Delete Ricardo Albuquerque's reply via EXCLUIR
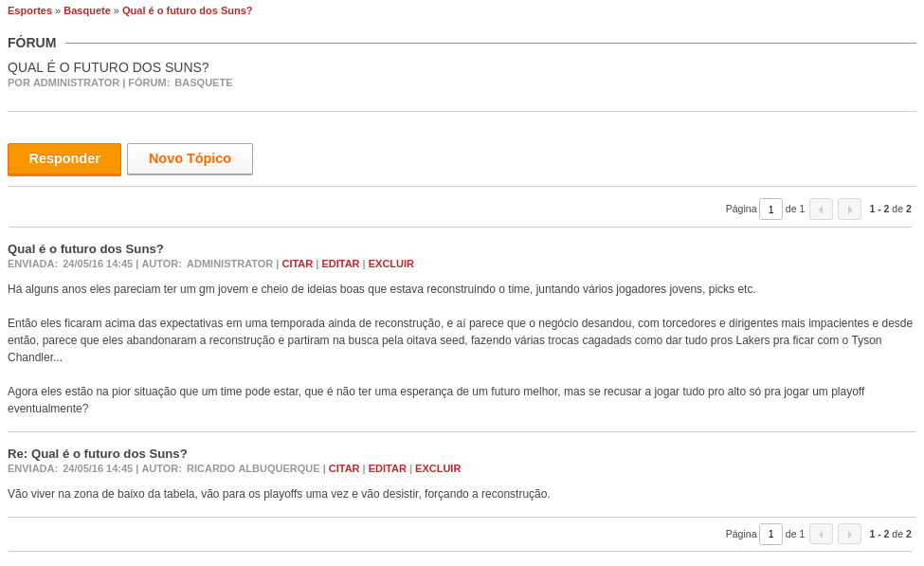This screenshot has height=566, width=924. click(438, 468)
